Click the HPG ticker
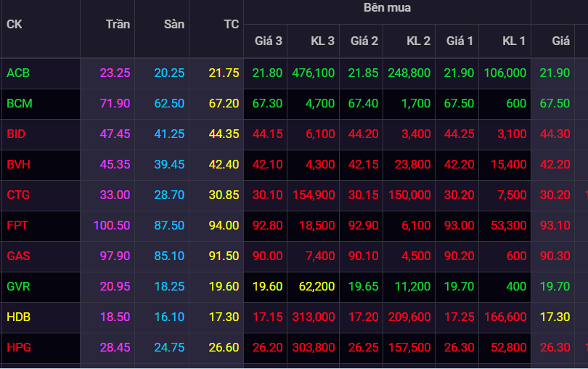Image resolution: width=588 pixels, height=369 pixels. [x=18, y=347]
